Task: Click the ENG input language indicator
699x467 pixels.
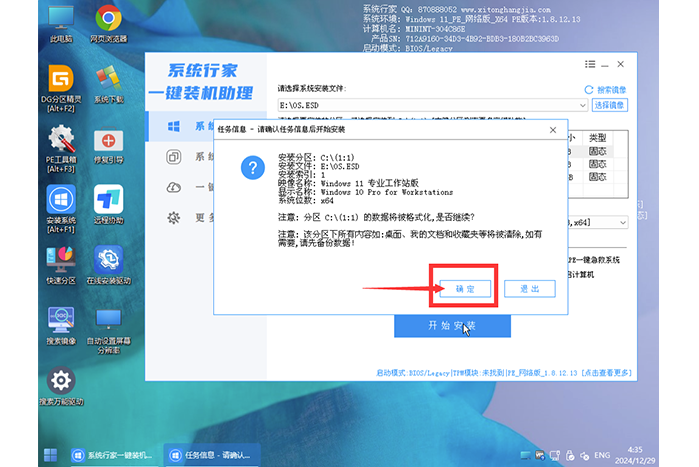Action: pyautogui.click(x=602, y=455)
